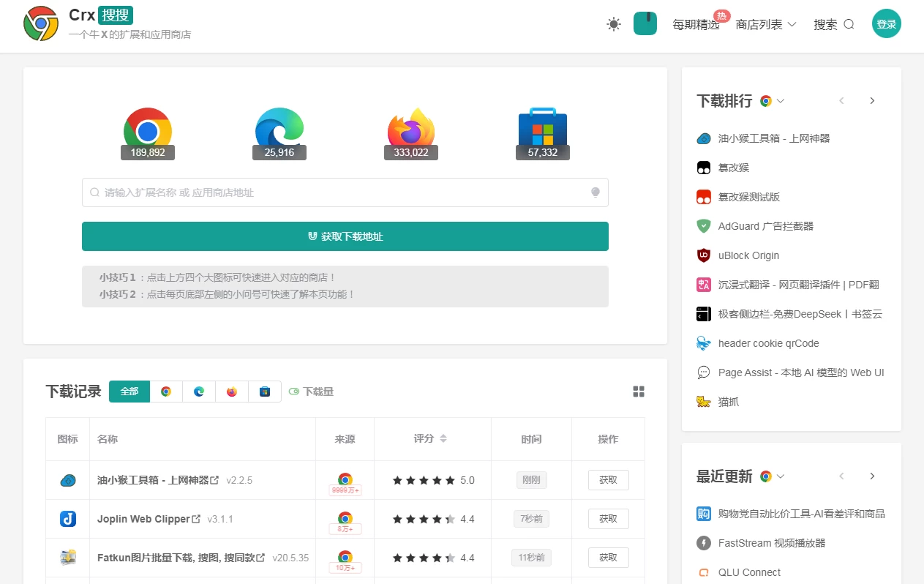Image resolution: width=924 pixels, height=584 pixels.
Task: Expand the browser dropdown beside 最近更新
Action: pos(773,476)
